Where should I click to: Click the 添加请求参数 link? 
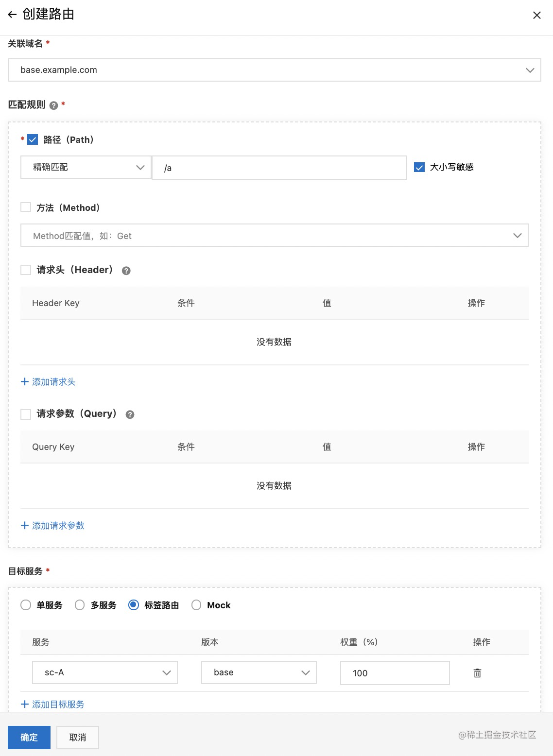pyautogui.click(x=58, y=525)
